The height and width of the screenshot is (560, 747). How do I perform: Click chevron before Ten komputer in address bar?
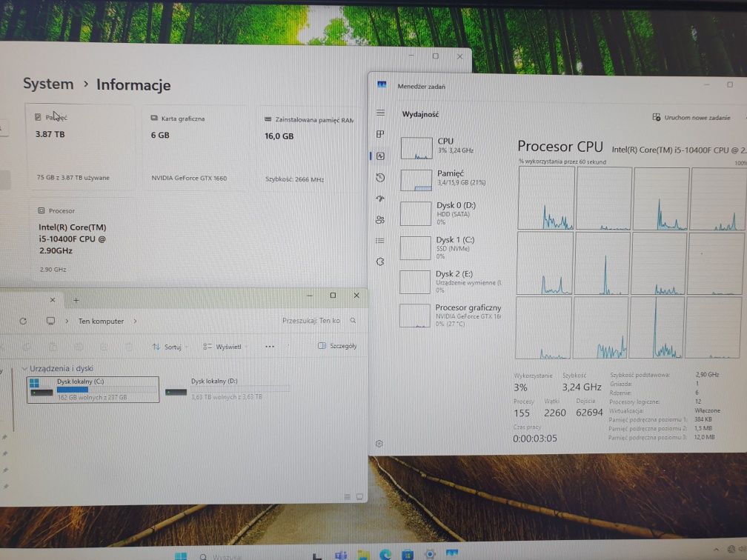(x=67, y=321)
